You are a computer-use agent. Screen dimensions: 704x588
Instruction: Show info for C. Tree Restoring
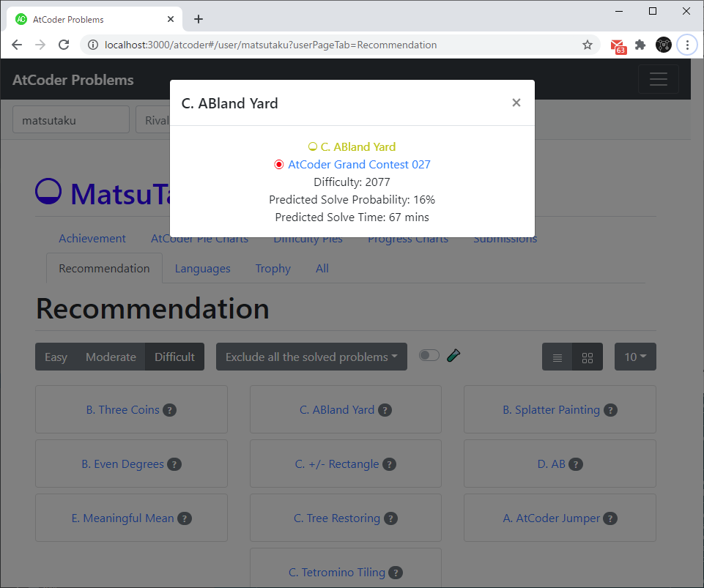tap(390, 518)
